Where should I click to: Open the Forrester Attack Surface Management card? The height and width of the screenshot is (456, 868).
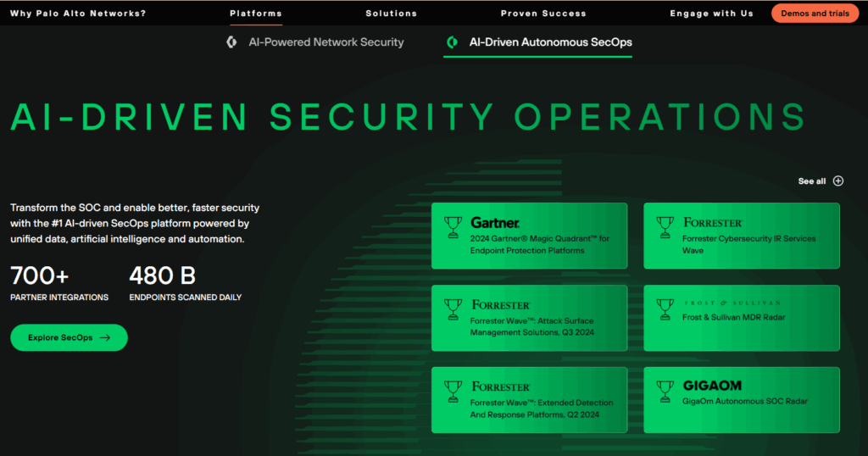pos(529,318)
